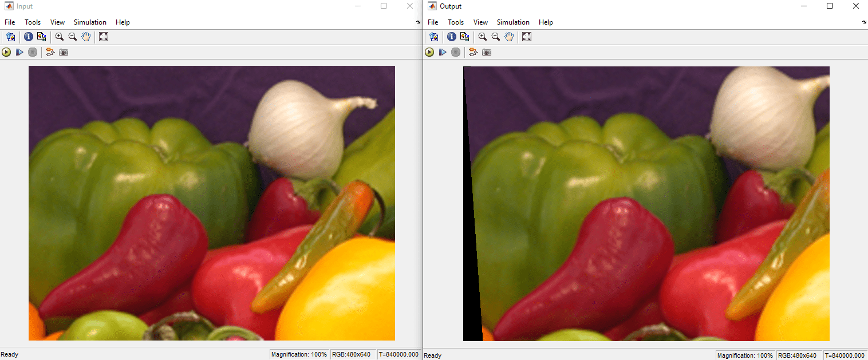The height and width of the screenshot is (360, 868).
Task: Click Export to Image Tool icon in Input window
Action: (x=11, y=37)
